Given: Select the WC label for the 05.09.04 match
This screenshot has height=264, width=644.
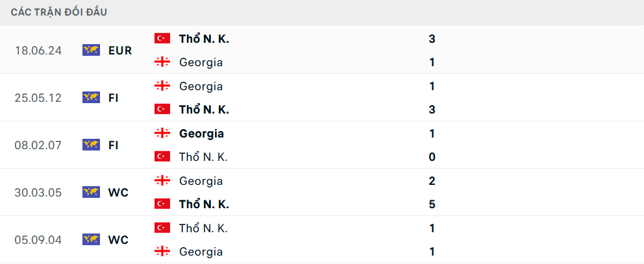Looking at the screenshot, I should [118, 240].
